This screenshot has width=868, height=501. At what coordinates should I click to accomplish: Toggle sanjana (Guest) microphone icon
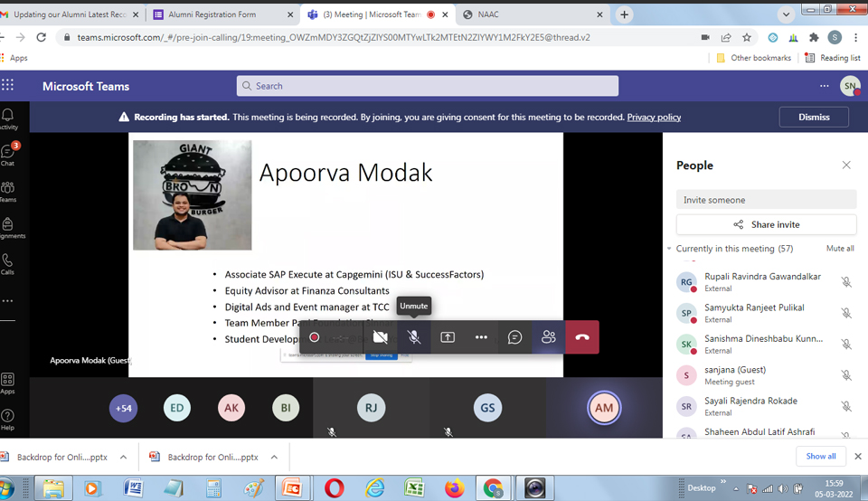846,375
